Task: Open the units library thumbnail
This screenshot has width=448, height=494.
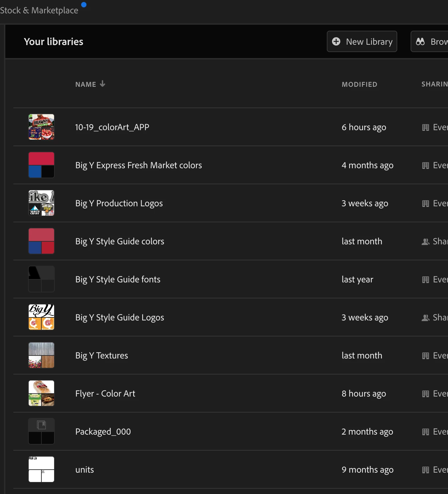Action: tap(41, 469)
